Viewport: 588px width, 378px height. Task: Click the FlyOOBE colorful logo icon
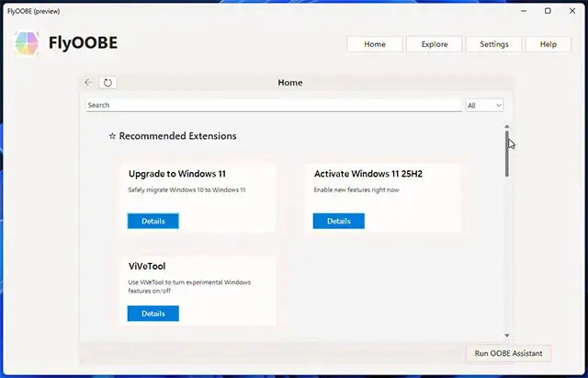pyautogui.click(x=27, y=43)
